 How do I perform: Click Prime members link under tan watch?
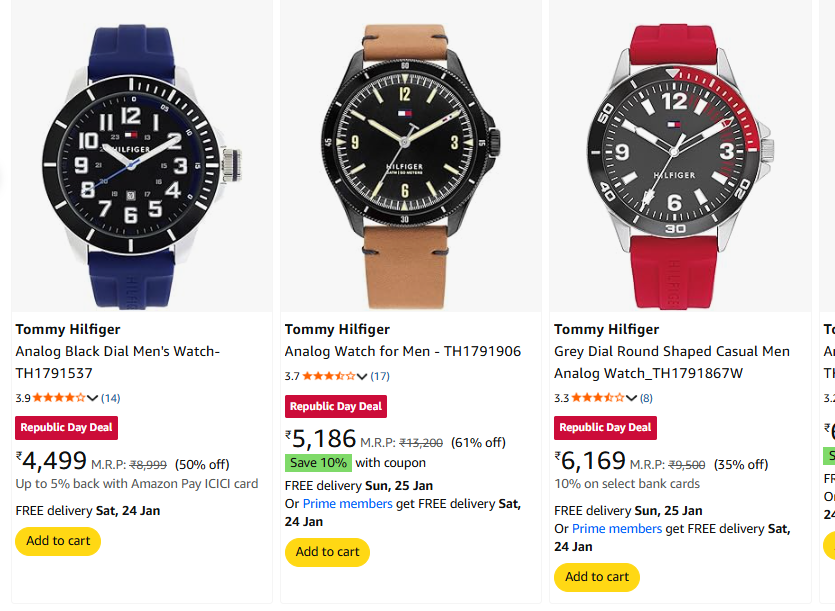(347, 504)
